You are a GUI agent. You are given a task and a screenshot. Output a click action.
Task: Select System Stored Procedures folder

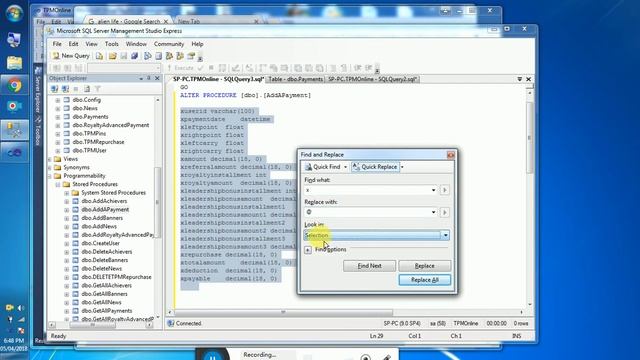point(113,193)
